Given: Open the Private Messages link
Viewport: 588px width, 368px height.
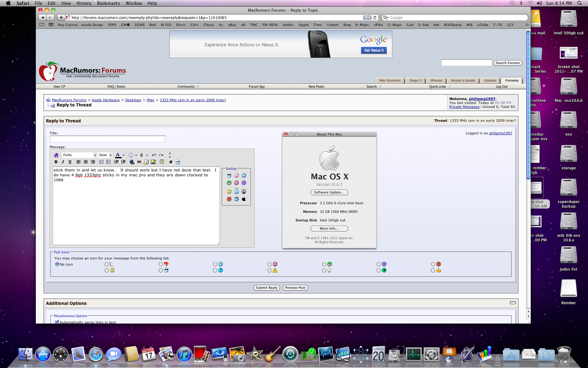Looking at the screenshot, I should coord(464,107).
